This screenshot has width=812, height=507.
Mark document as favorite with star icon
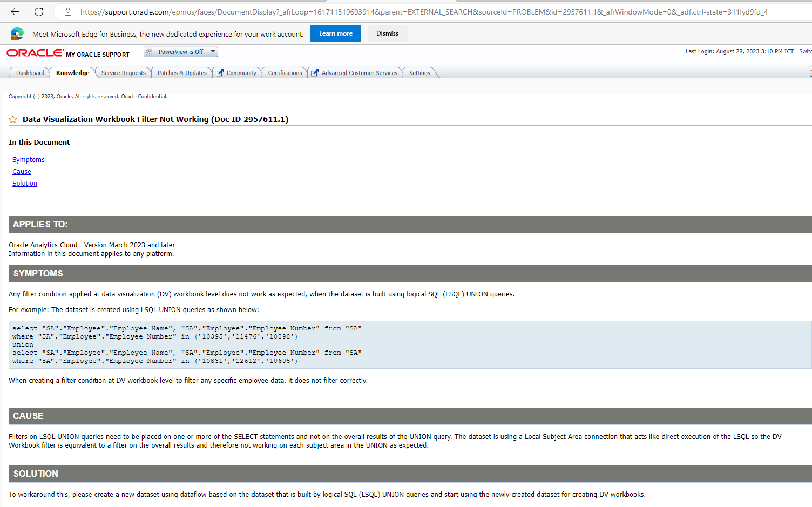pyautogui.click(x=13, y=119)
